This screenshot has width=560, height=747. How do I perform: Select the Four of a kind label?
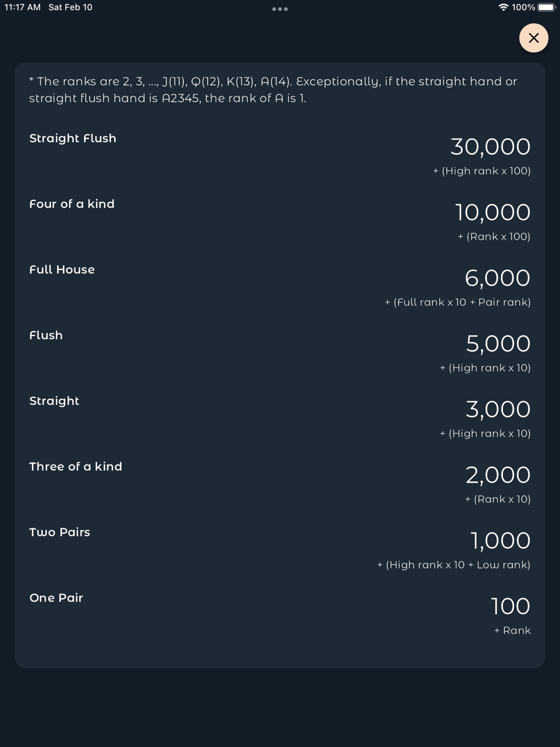pyautogui.click(x=72, y=204)
